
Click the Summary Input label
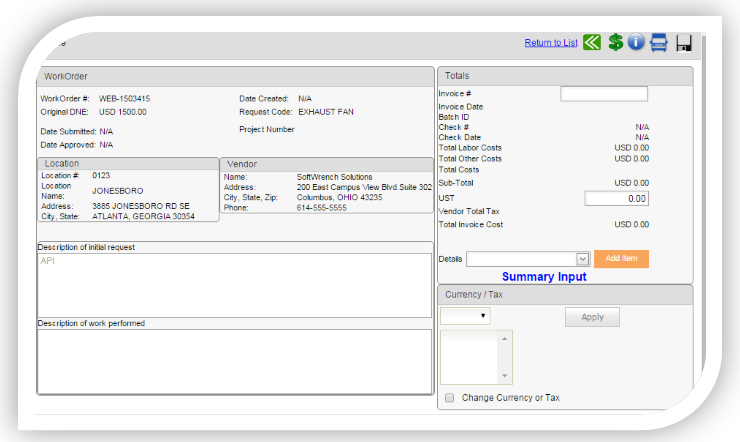pos(544,277)
